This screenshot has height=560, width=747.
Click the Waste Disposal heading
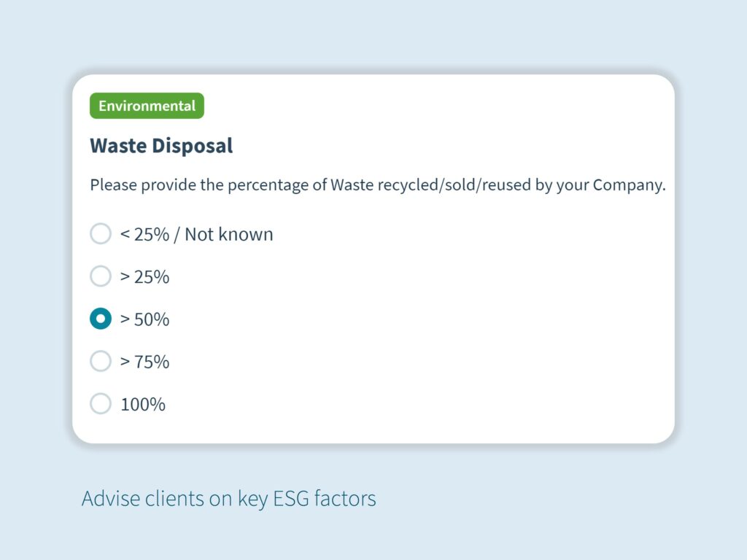[161, 145]
